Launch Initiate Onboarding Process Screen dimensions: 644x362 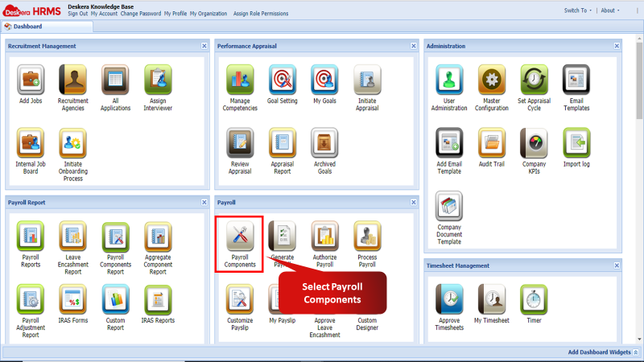[x=72, y=142]
